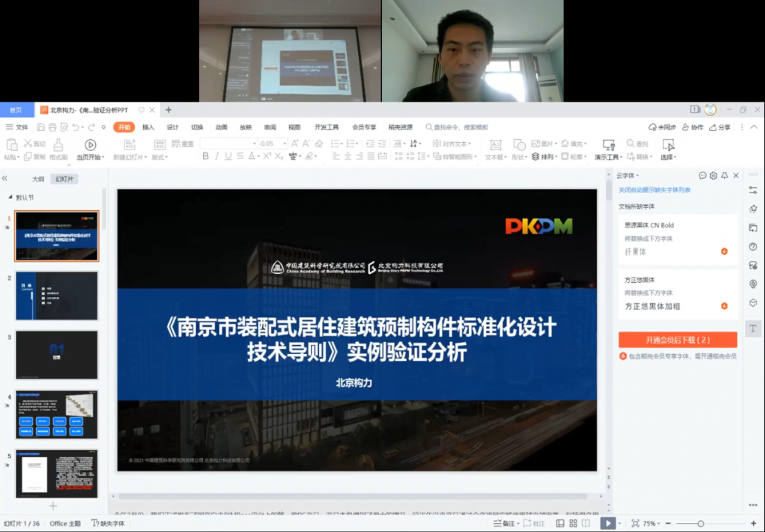Click the 分享 Share button
This screenshot has width=765, height=532.
tap(720, 127)
